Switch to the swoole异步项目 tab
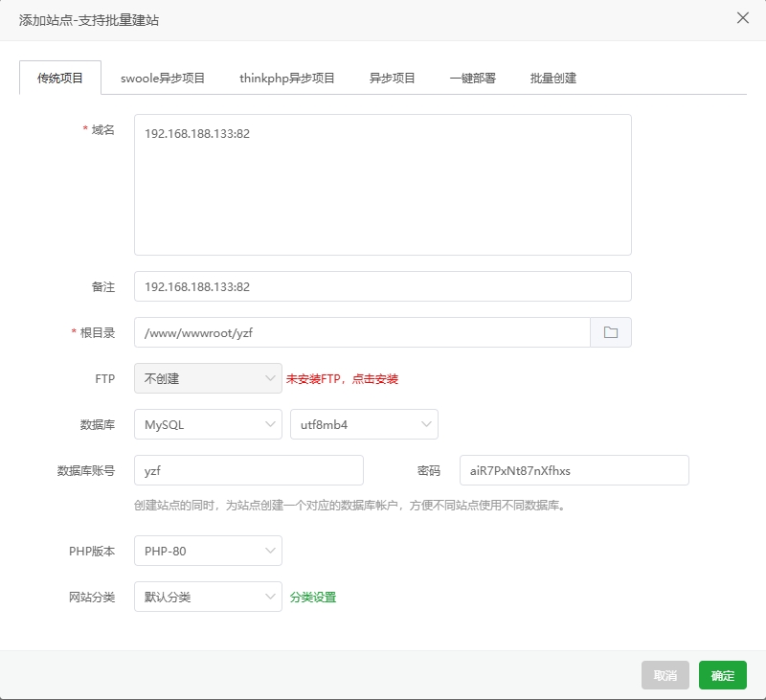The image size is (766, 700). point(163,79)
